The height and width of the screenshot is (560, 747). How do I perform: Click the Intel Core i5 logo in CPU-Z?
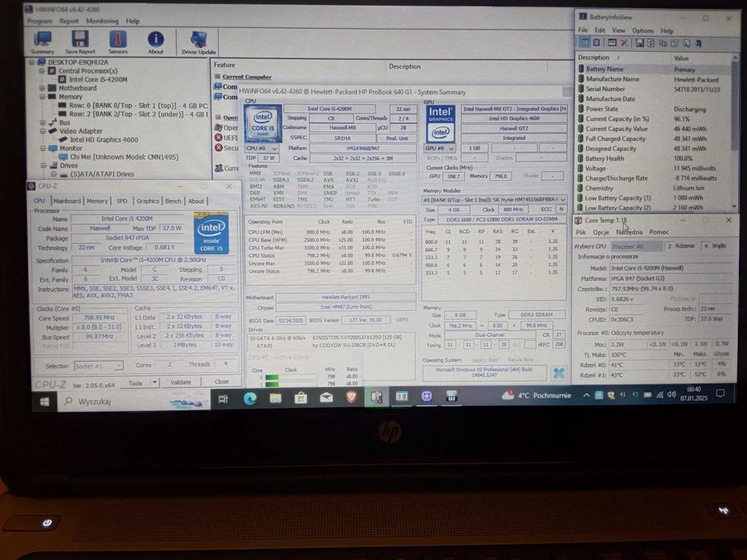211,233
